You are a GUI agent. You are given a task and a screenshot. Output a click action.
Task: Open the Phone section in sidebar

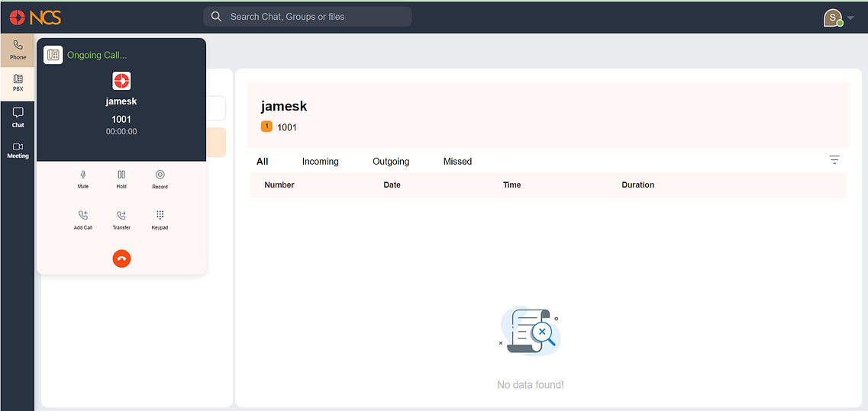point(18,50)
